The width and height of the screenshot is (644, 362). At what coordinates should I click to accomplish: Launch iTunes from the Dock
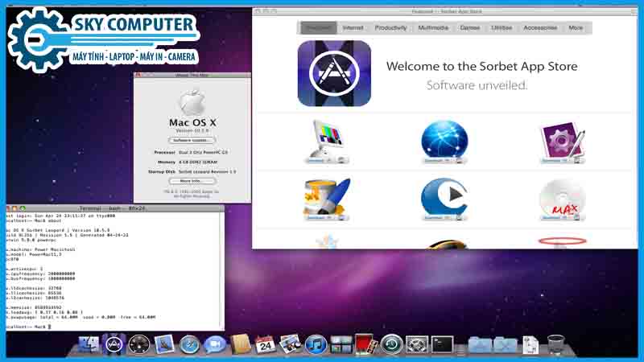click(x=316, y=345)
